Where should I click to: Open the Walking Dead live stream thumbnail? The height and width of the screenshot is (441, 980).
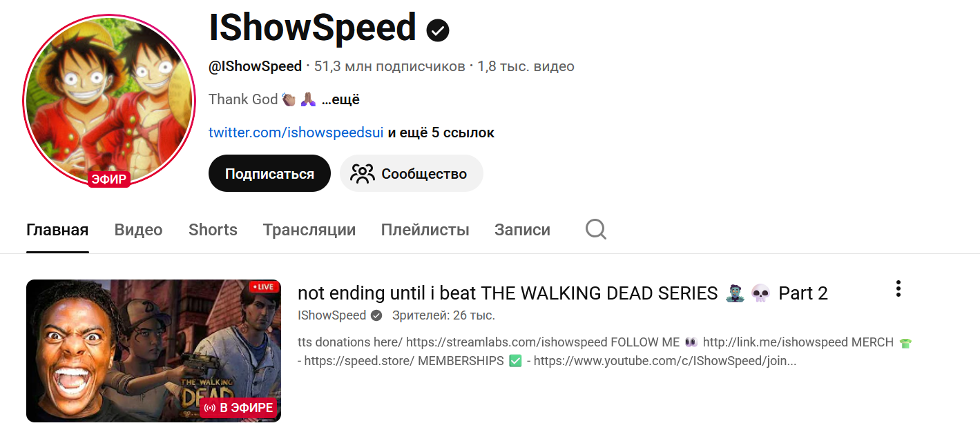pos(153,351)
